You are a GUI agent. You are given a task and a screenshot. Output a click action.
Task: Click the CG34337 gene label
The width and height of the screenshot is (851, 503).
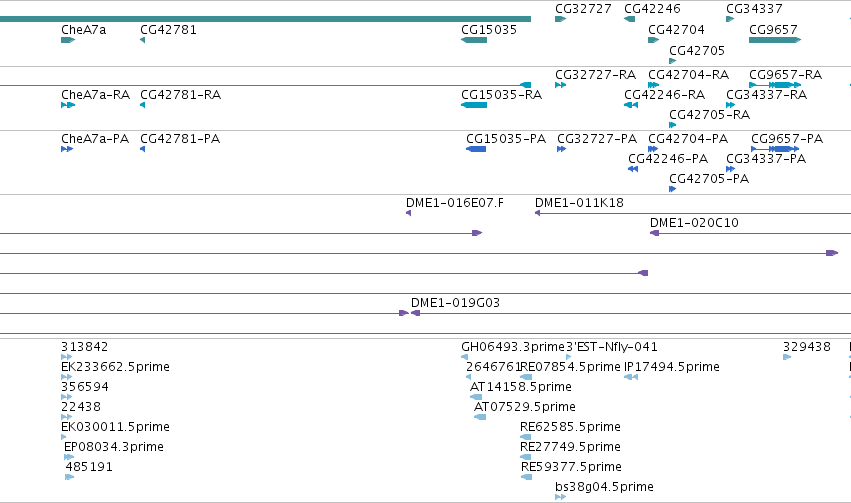point(754,9)
